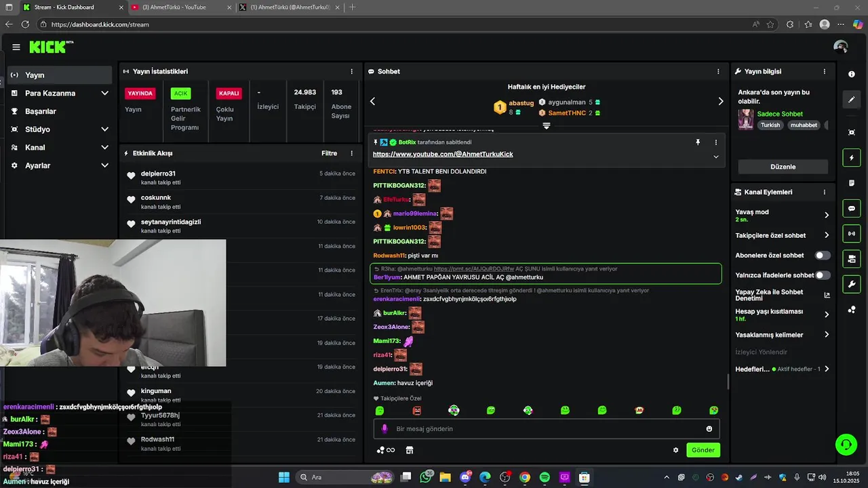Open Yasaklanmış kelimeler arrow
868x488 pixels.
pos(826,335)
